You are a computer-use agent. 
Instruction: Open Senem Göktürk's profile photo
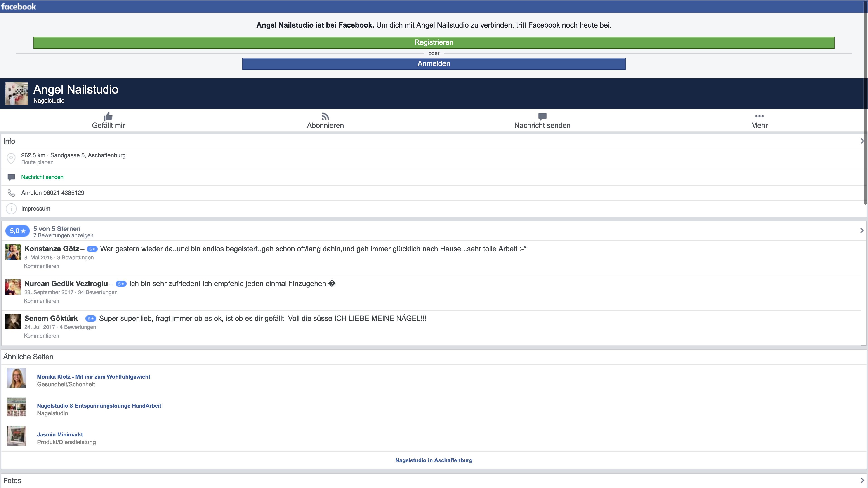tap(13, 322)
